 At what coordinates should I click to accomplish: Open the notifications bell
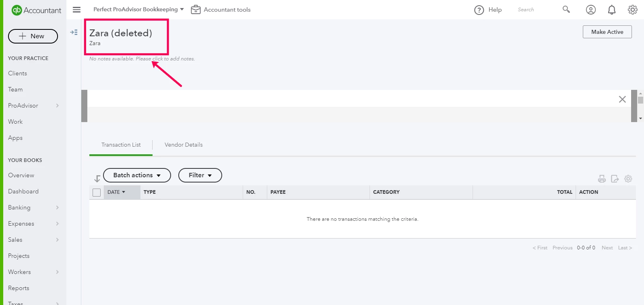pos(612,10)
